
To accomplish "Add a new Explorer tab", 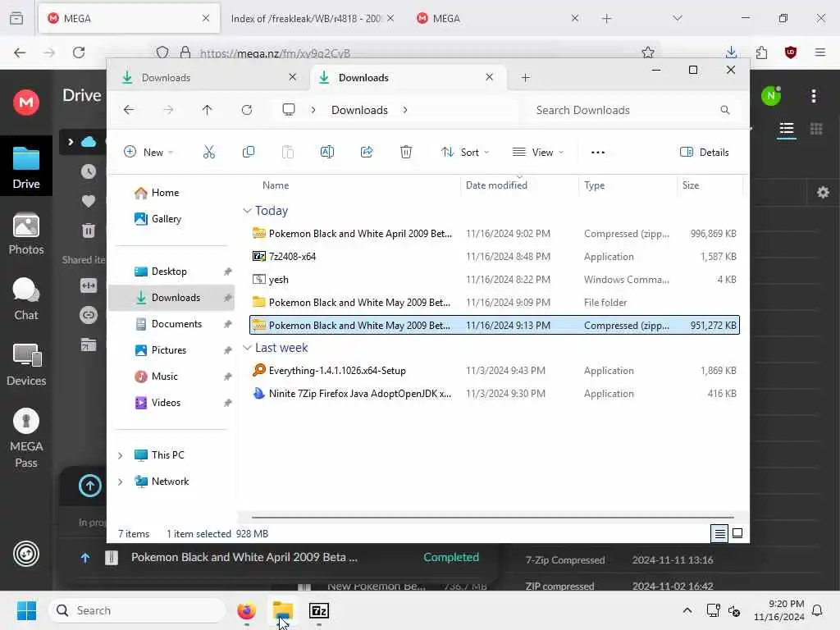I will point(526,78).
